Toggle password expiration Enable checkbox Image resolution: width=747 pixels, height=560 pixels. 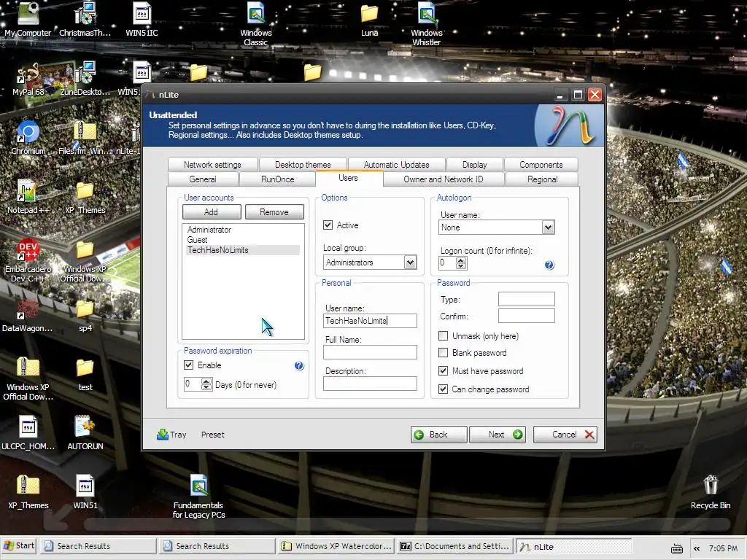[x=189, y=365]
